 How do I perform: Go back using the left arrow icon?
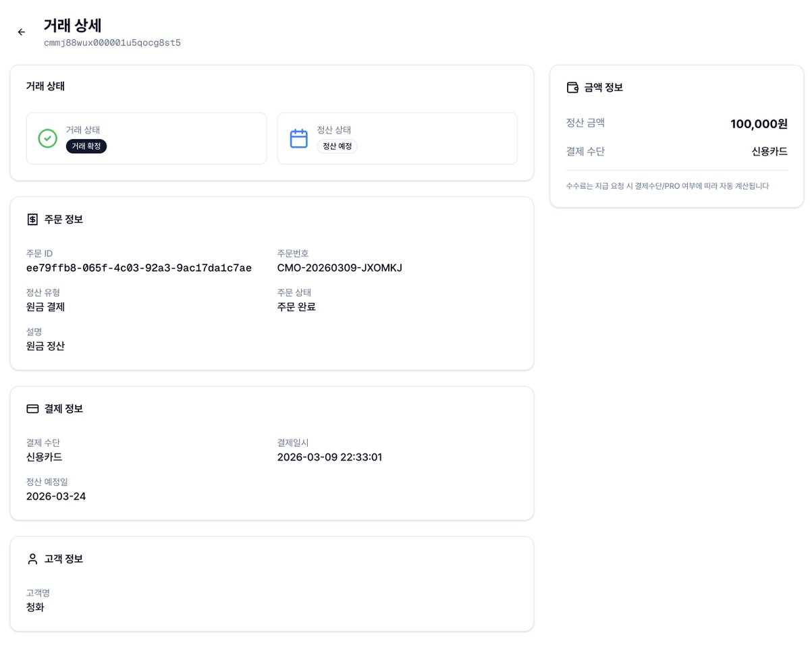(22, 32)
